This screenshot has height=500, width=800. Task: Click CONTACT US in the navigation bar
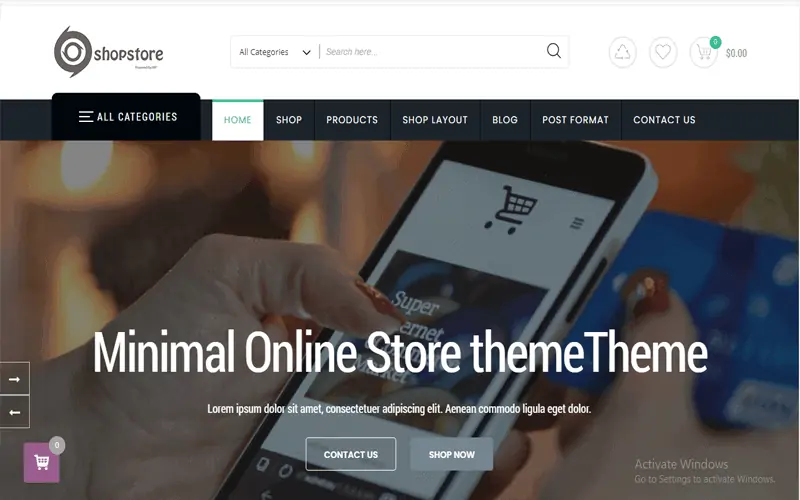click(x=664, y=120)
